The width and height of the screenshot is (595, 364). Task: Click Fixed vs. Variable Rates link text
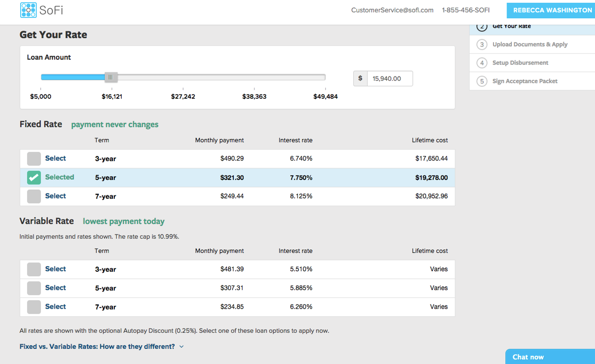click(x=97, y=347)
